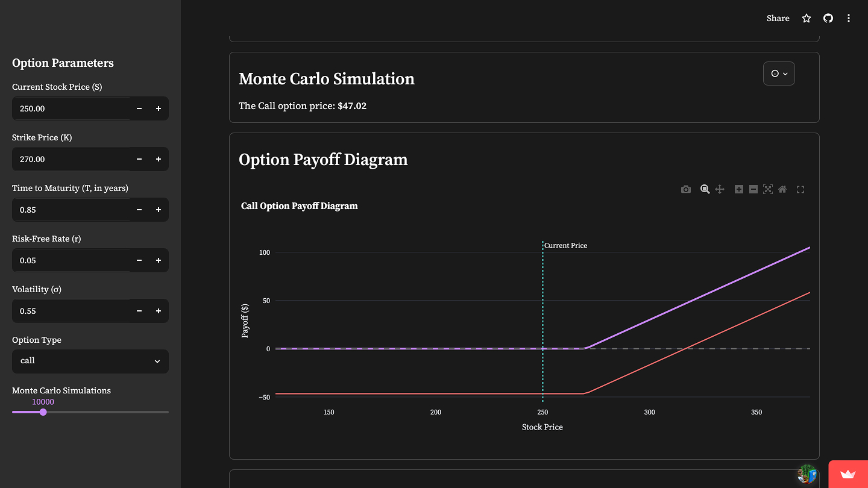Click the Monte Carlo Simulations slider handle
Screen dimensions: 868x488
click(43, 412)
